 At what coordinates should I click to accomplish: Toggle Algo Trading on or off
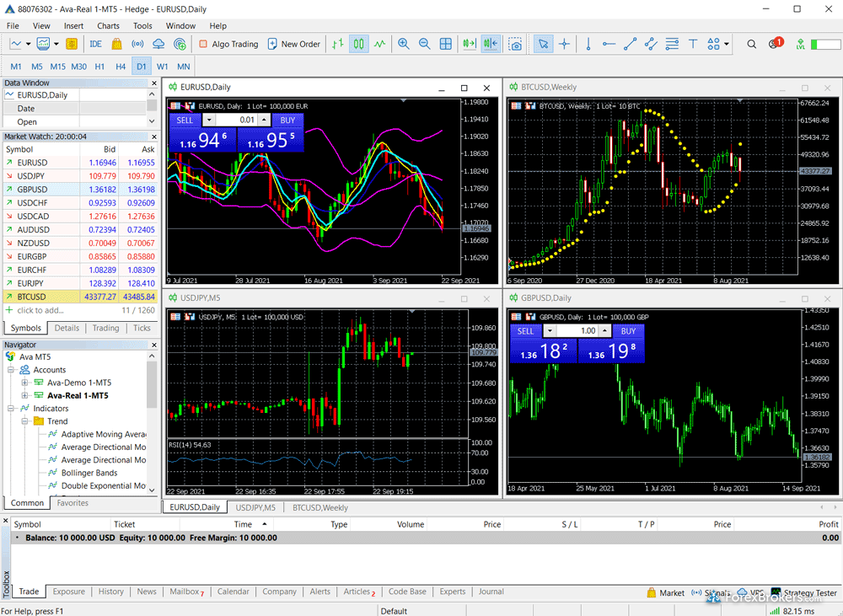coord(228,44)
